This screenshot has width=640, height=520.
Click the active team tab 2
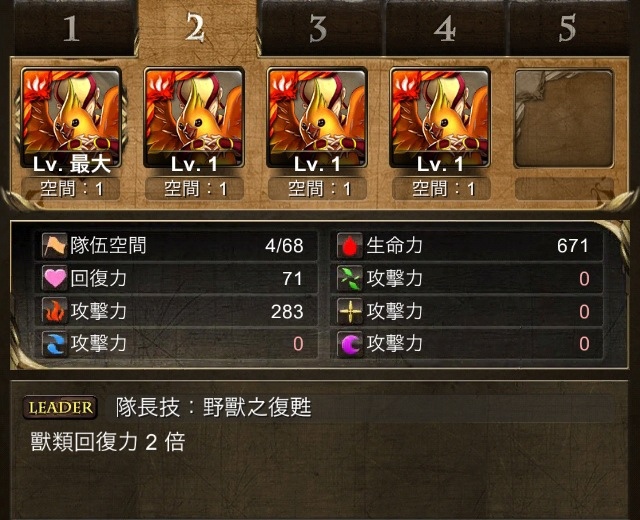[x=197, y=28]
